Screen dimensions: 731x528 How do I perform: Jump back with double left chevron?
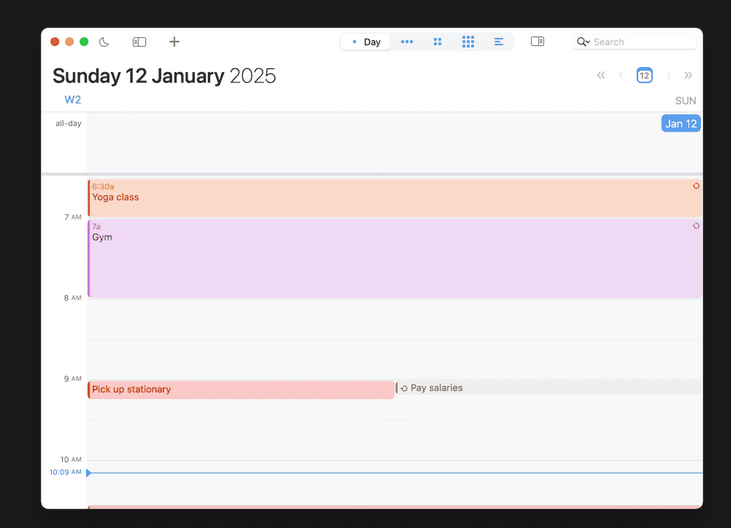coord(601,75)
